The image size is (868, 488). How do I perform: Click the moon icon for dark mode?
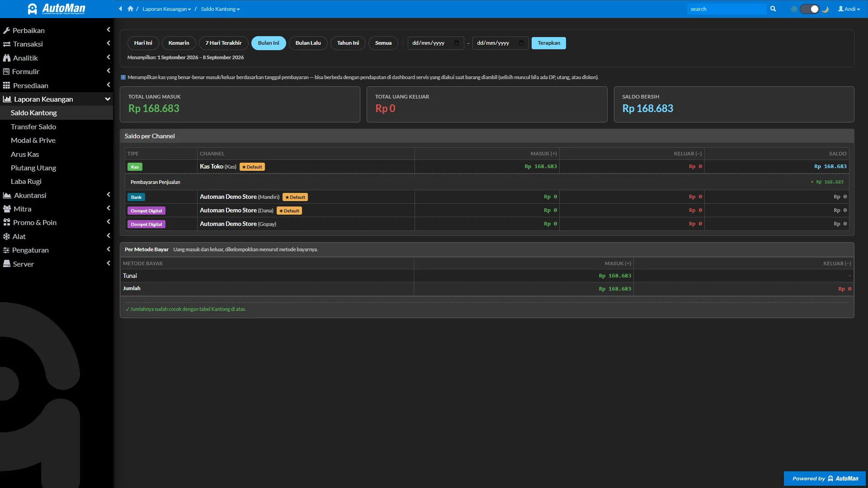coord(826,9)
